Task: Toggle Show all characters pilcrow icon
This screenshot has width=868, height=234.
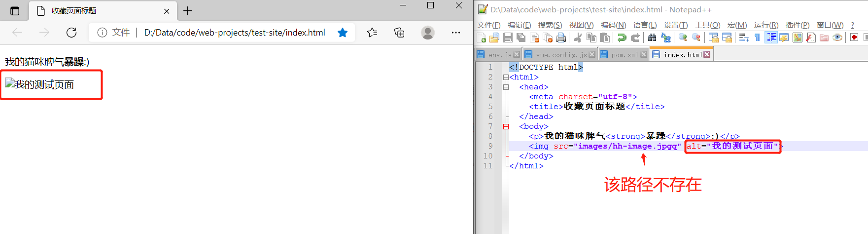Action: pos(757,38)
